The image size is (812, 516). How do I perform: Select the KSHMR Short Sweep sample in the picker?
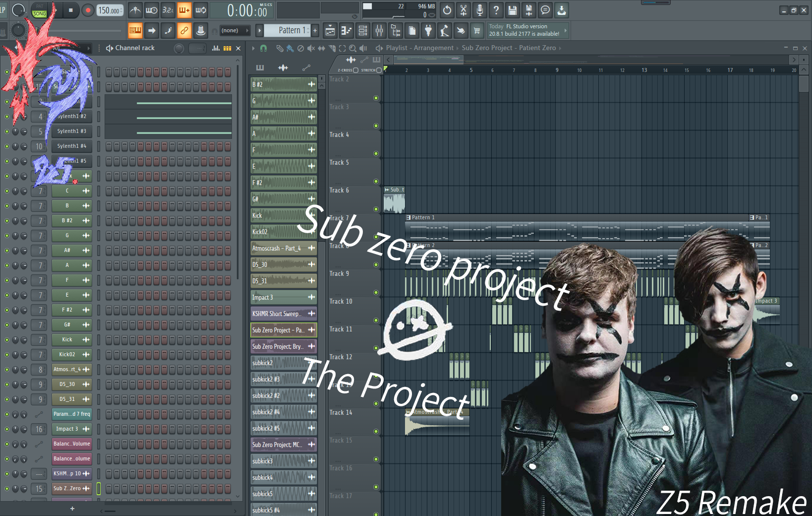[x=279, y=314]
